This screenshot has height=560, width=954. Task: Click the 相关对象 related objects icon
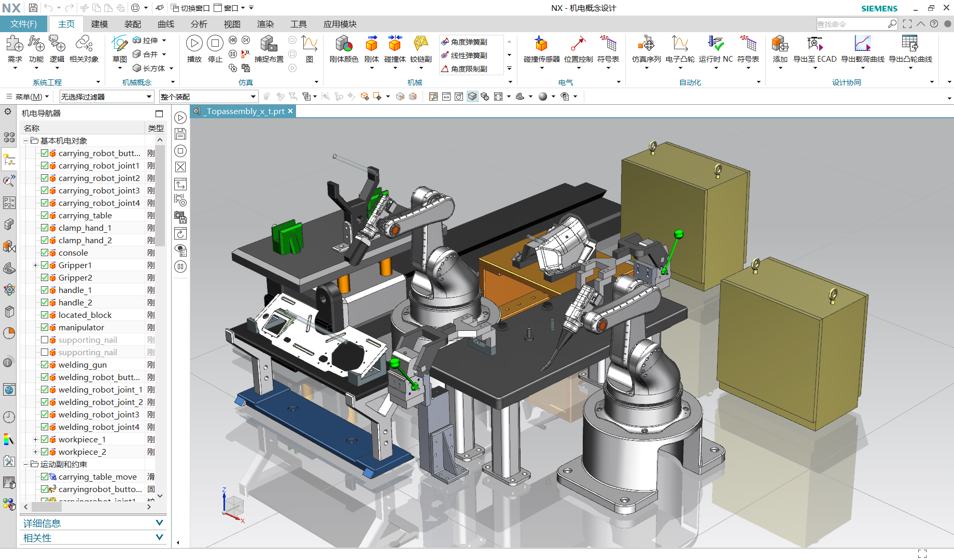83,44
